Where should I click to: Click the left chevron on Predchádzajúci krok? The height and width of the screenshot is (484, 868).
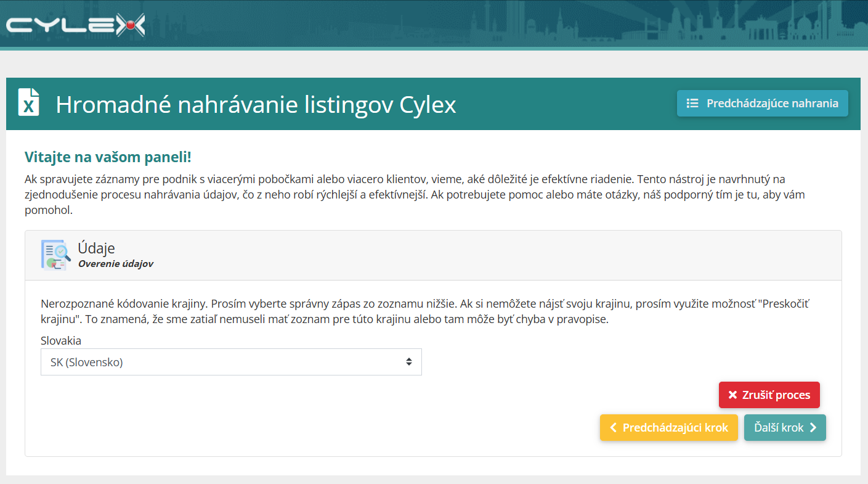614,428
